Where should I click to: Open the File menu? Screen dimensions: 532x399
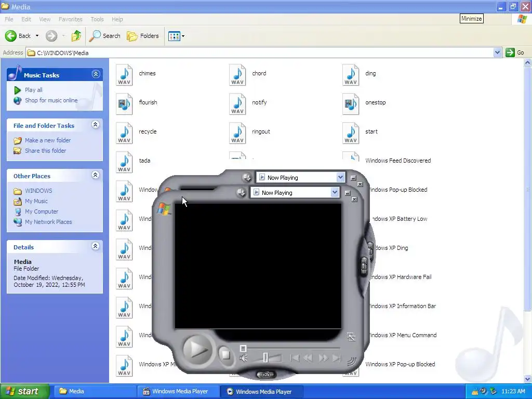tap(9, 19)
